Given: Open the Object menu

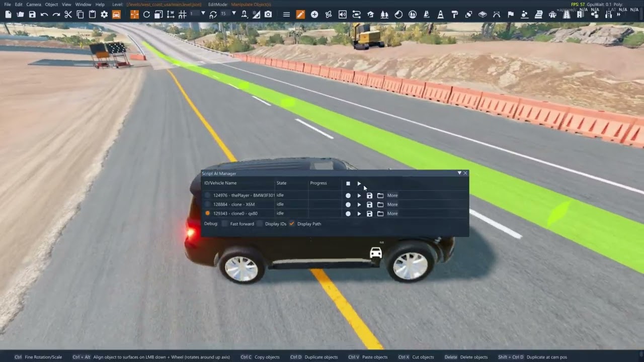Looking at the screenshot, I should click(x=51, y=5).
